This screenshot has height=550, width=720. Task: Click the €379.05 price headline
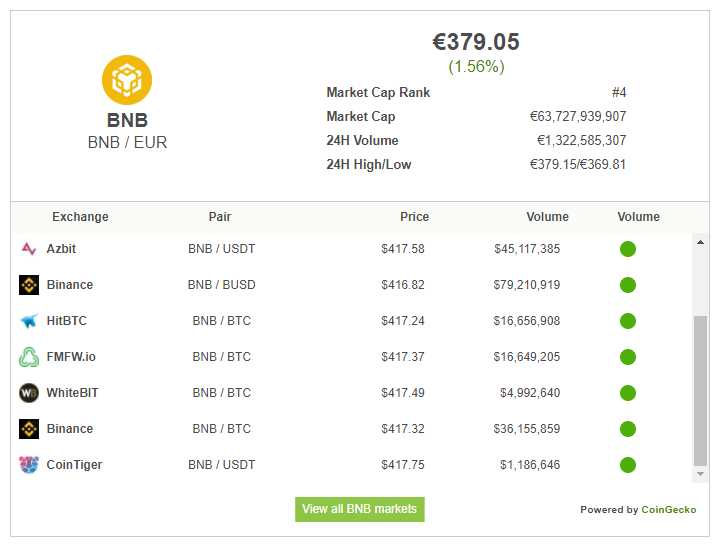[476, 42]
